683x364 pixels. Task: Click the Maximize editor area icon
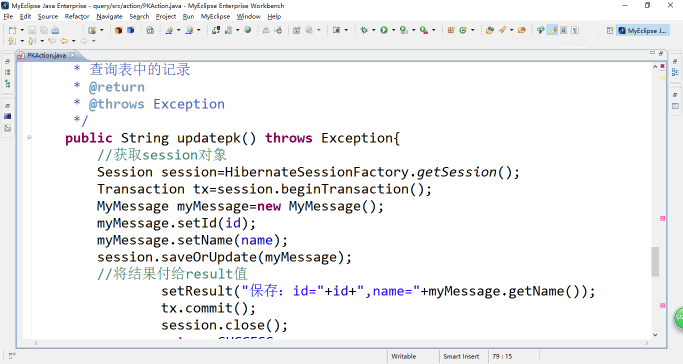pos(660,53)
